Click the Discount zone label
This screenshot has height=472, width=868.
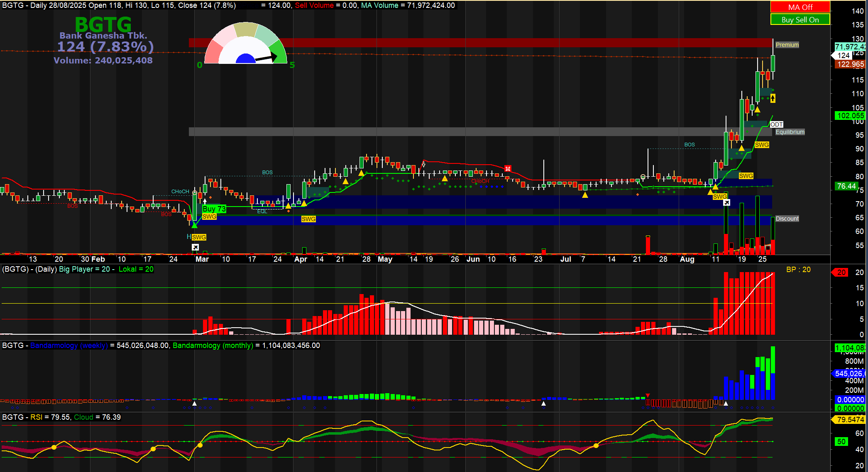787,219
